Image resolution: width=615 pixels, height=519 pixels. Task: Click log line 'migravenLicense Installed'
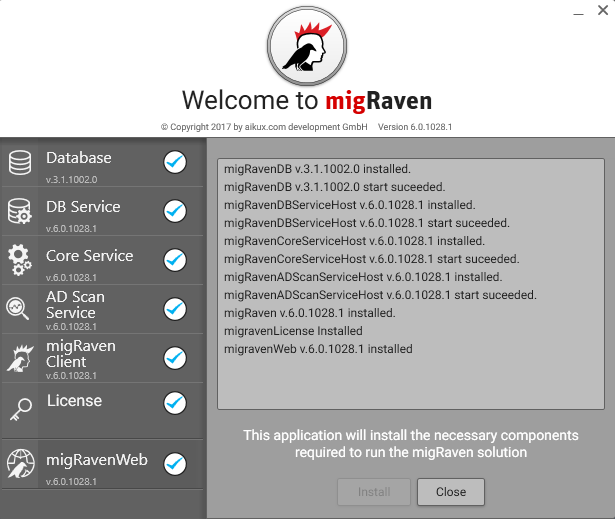[293, 331]
